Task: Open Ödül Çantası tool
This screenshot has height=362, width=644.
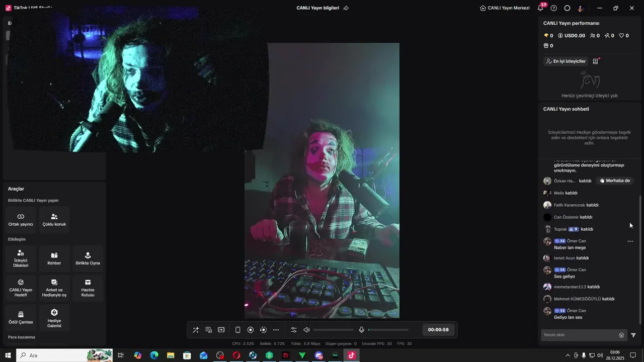Action: 21,317
